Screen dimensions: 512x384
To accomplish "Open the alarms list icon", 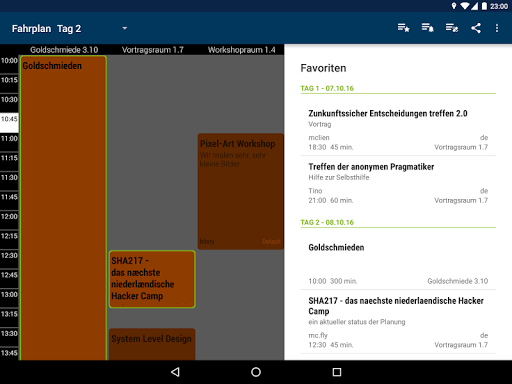I will click(428, 28).
